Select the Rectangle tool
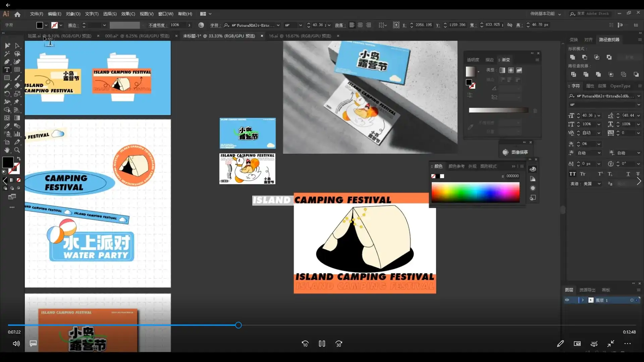The height and width of the screenshot is (362, 644). 7,78
